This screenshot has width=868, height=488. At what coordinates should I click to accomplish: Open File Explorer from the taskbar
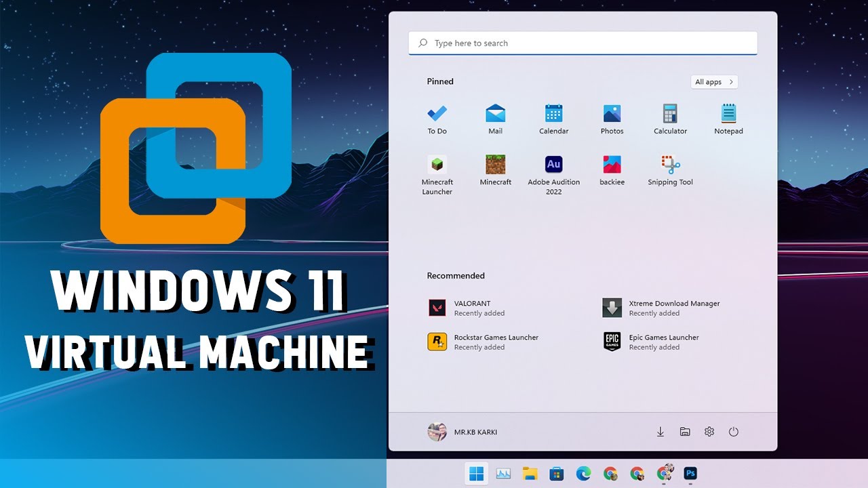click(530, 473)
